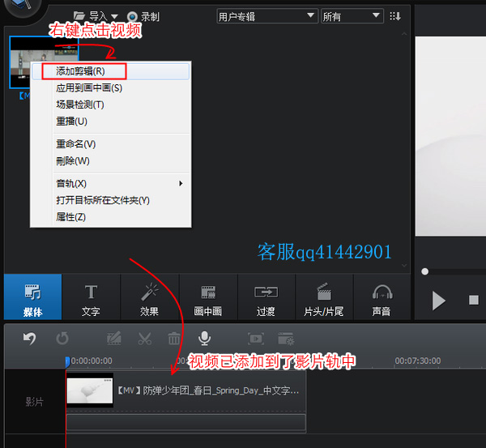The image size is (486, 448).
Task: Click the audio track below the clip
Action: [x=186, y=422]
